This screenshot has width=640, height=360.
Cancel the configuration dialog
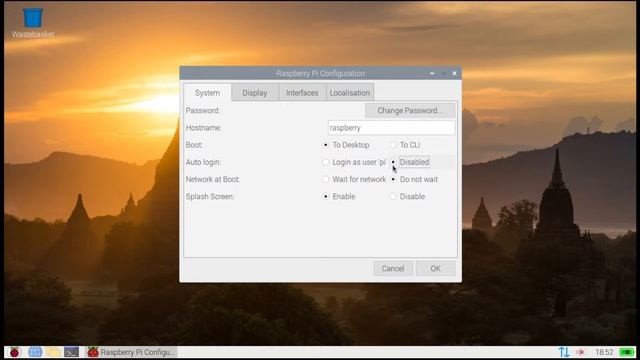click(393, 269)
